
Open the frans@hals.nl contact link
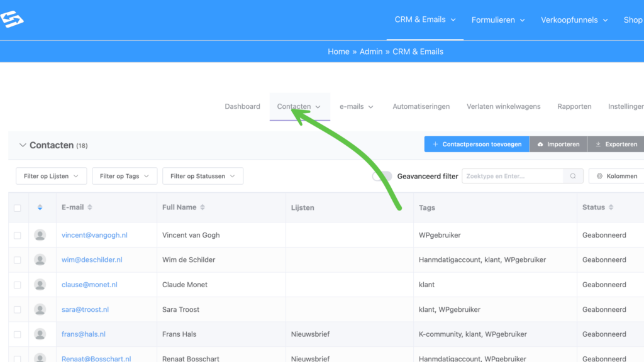(83, 334)
